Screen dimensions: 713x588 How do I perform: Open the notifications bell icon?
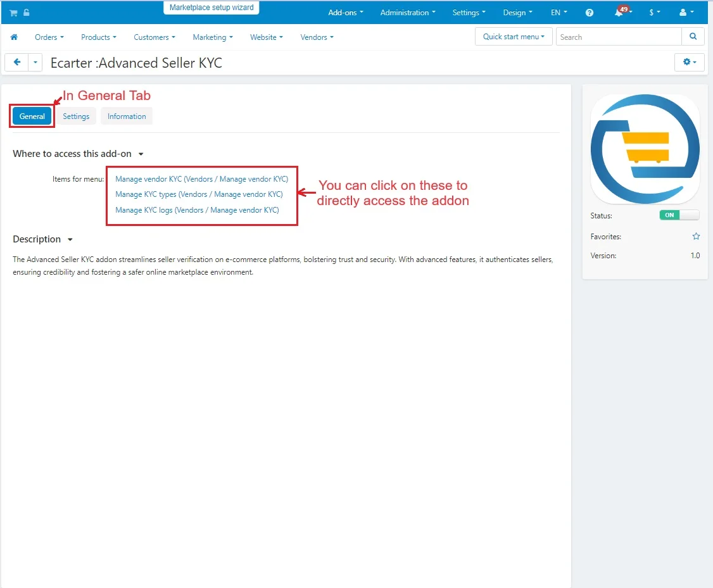(619, 13)
